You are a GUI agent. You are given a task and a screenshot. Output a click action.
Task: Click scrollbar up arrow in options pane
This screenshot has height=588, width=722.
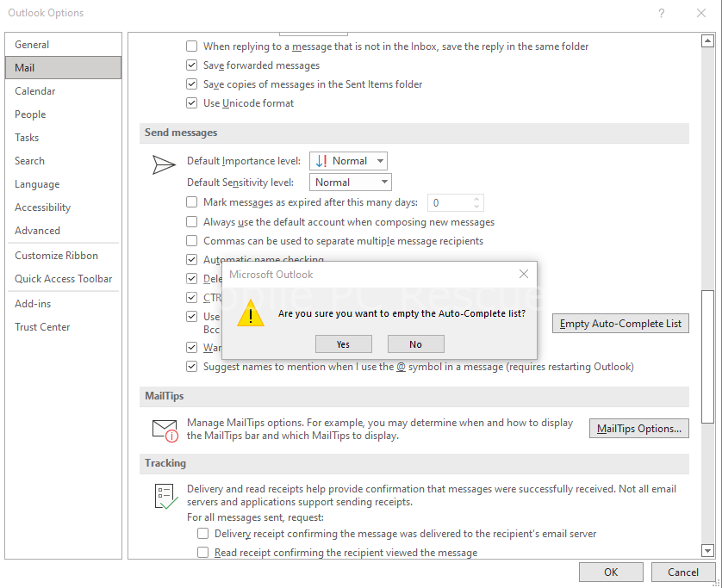point(707,40)
